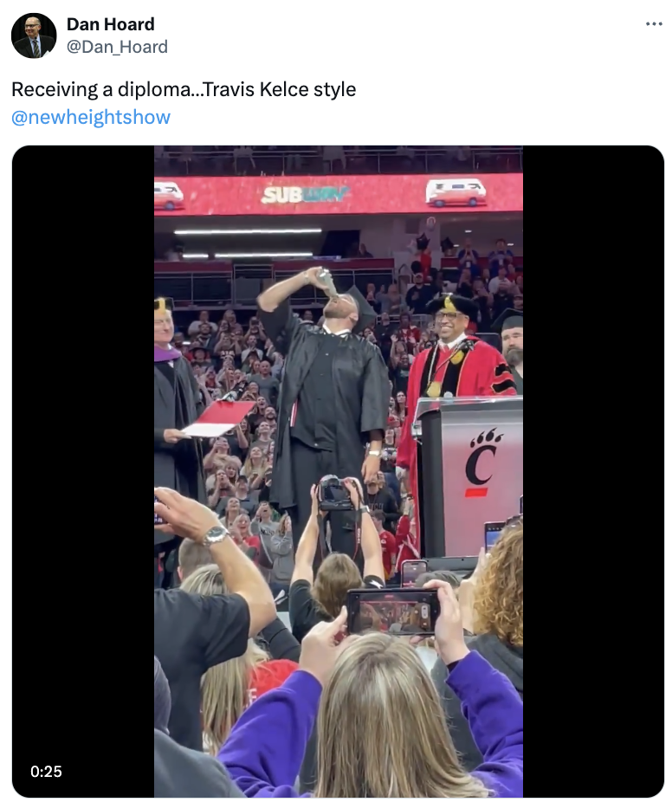Click the wristwatch on the raised arm
672x802 pixels.
216,536
